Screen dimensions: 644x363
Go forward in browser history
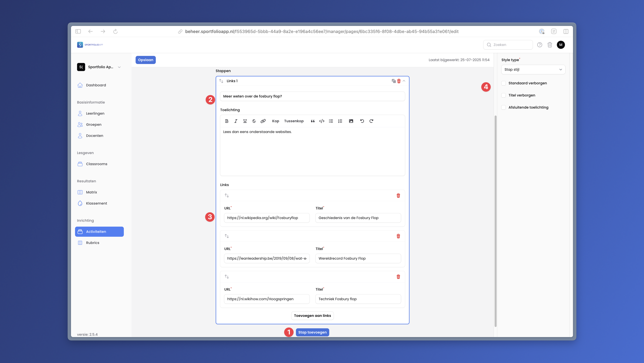[103, 31]
